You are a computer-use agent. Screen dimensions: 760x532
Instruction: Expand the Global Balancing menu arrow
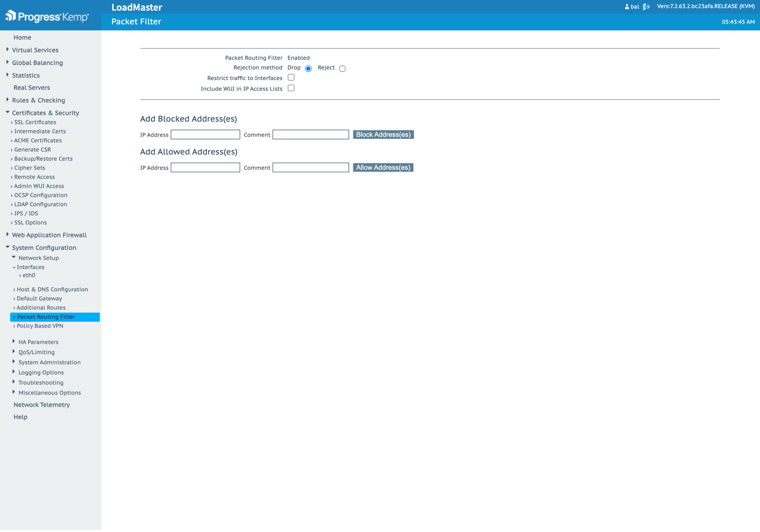[x=7, y=62]
